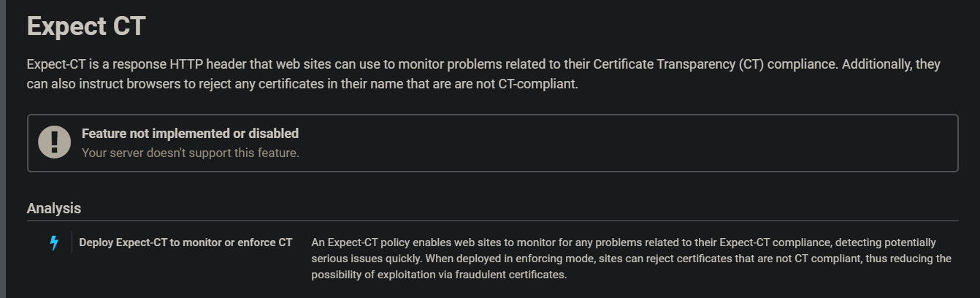Click the exclamation mark warning icon
The width and height of the screenshot is (980, 298).
point(54,142)
